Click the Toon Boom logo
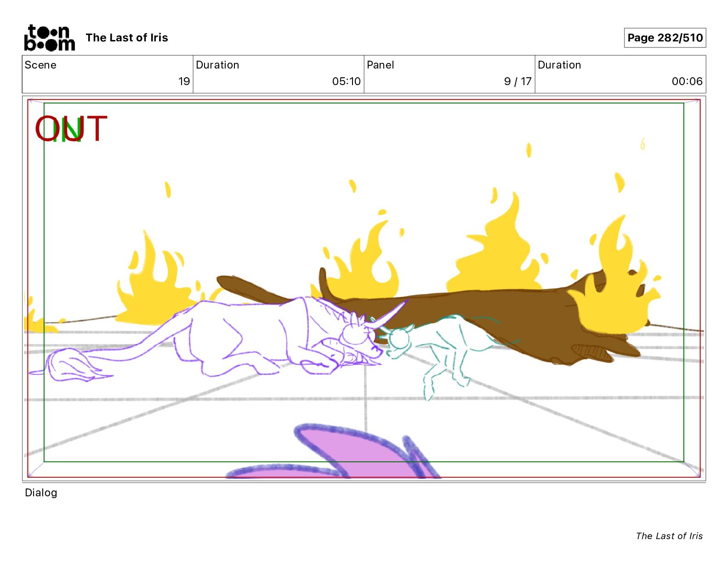This screenshot has width=728, height=563. tap(49, 38)
